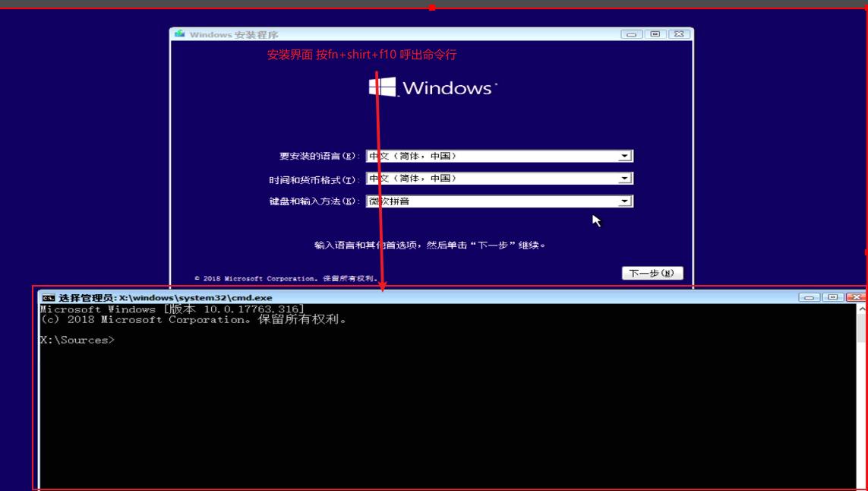Click the cmd.exe window title bar icon
Screen dimensions: 868x491
[49, 298]
